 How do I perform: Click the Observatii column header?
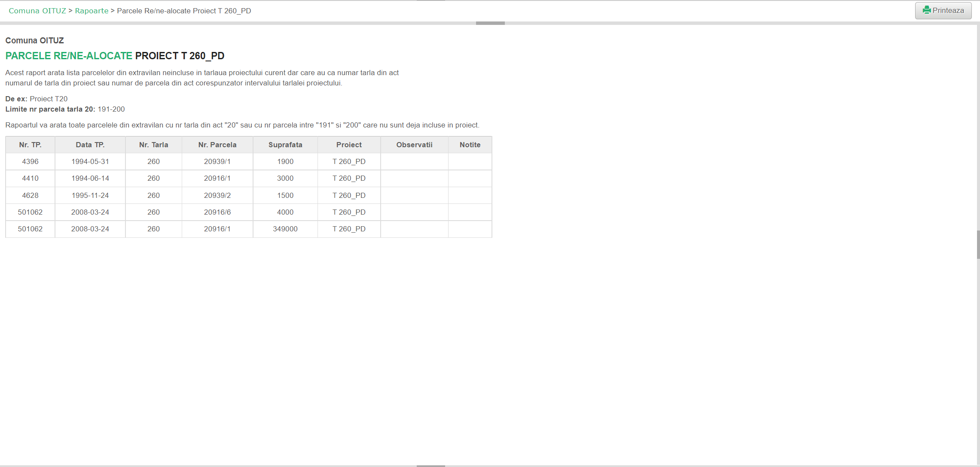point(414,145)
